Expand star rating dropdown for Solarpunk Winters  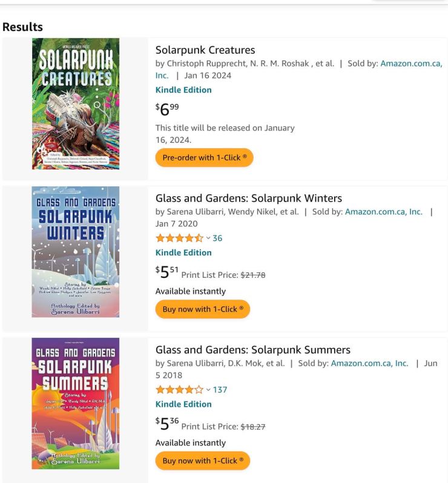pos(208,238)
